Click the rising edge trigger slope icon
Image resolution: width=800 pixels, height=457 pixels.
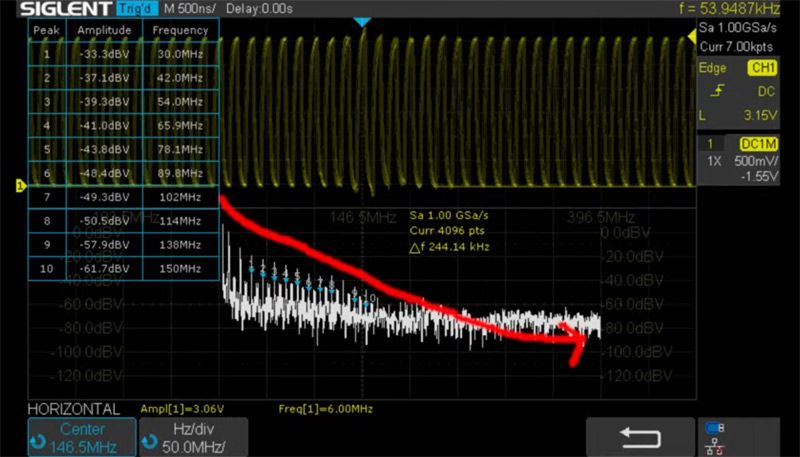717,91
